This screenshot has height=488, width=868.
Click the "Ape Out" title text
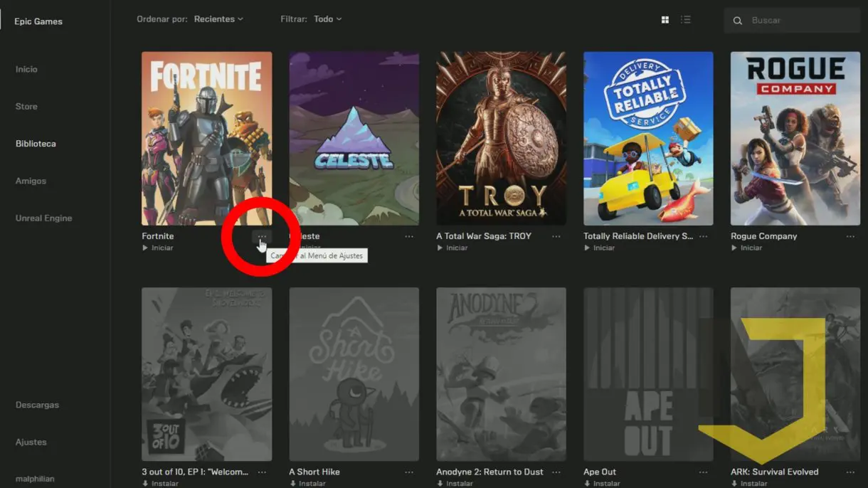pos(600,472)
